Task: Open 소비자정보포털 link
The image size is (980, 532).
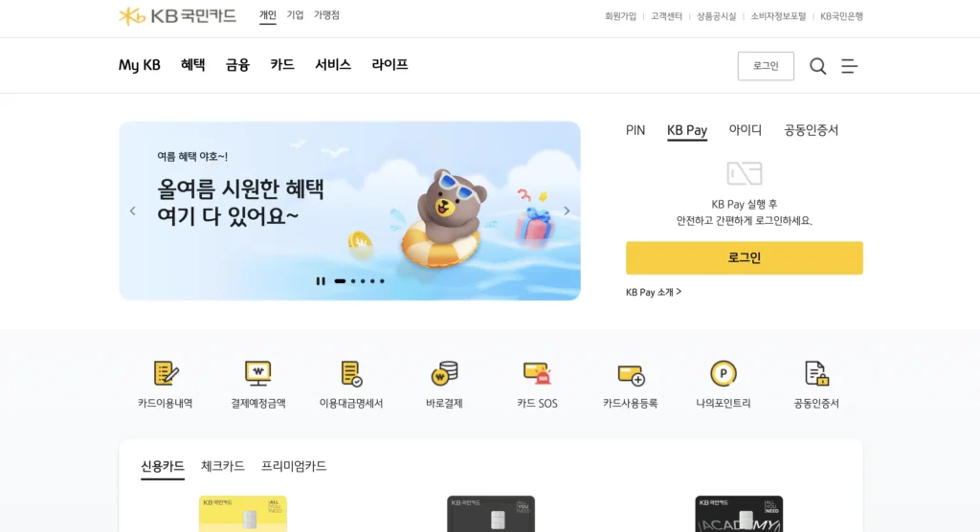Action: (778, 16)
